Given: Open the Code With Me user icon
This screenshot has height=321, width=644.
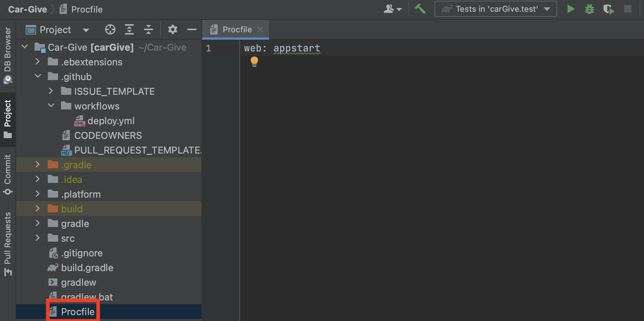Looking at the screenshot, I should (x=393, y=9).
